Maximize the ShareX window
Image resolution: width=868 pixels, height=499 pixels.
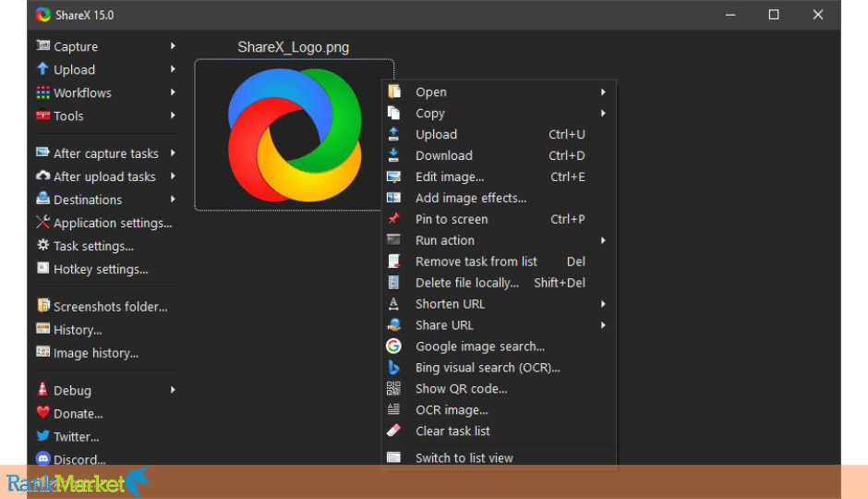[774, 15]
